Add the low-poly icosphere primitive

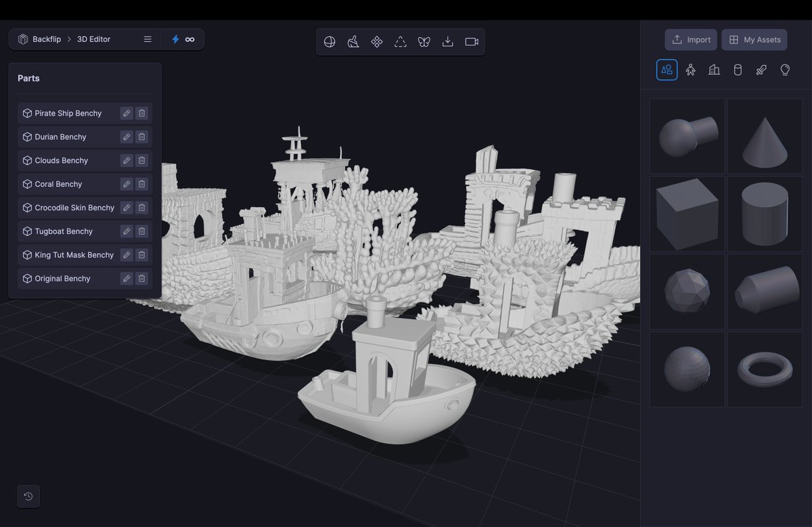pyautogui.click(x=687, y=292)
